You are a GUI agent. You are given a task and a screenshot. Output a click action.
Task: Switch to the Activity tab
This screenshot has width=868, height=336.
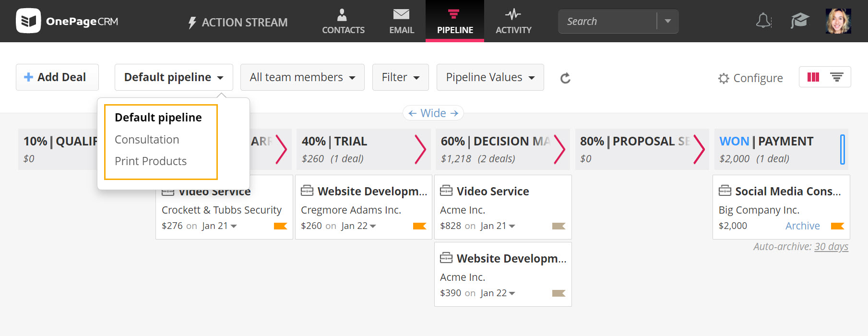(x=513, y=21)
